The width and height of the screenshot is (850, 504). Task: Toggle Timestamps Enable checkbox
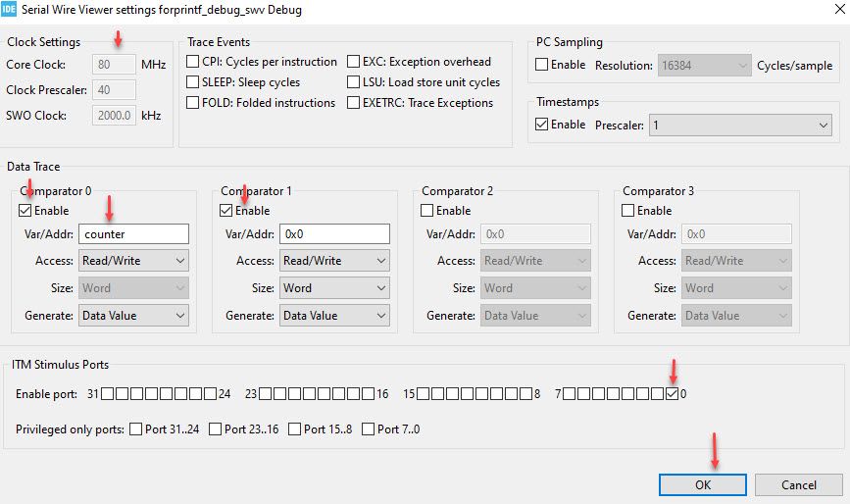tap(541, 125)
